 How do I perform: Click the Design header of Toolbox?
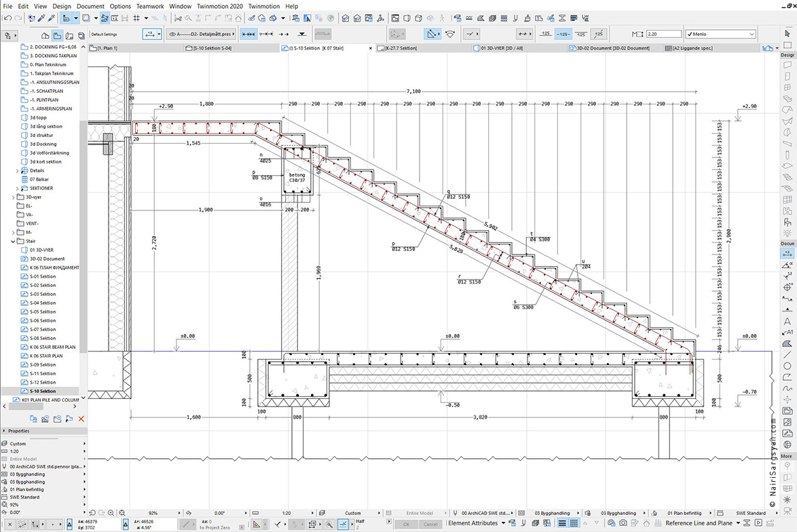coord(787,55)
